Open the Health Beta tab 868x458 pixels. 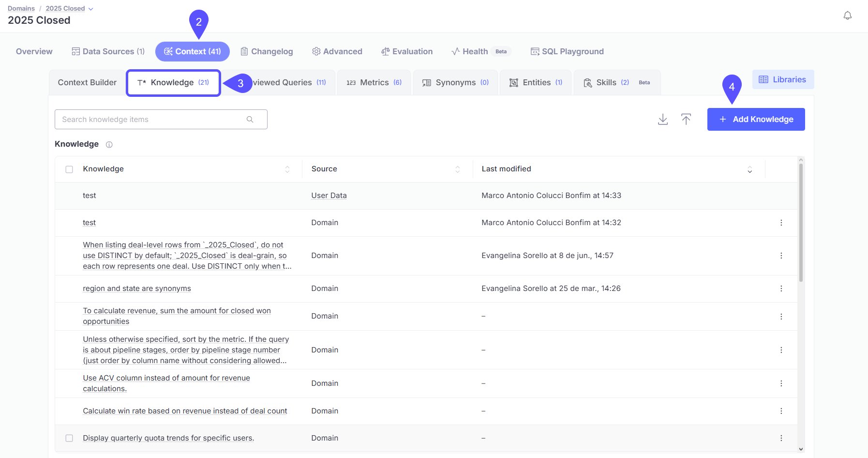click(x=481, y=51)
